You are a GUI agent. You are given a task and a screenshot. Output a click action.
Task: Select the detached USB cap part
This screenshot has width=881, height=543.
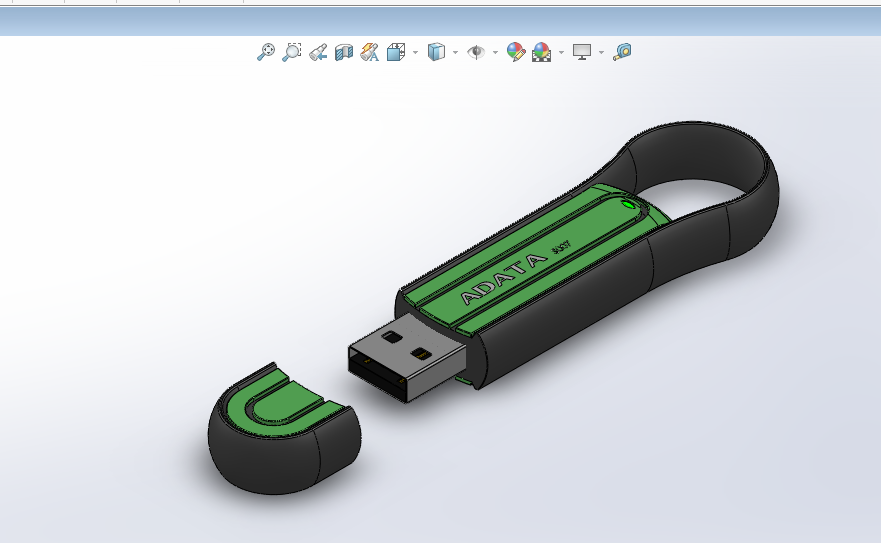[x=284, y=430]
